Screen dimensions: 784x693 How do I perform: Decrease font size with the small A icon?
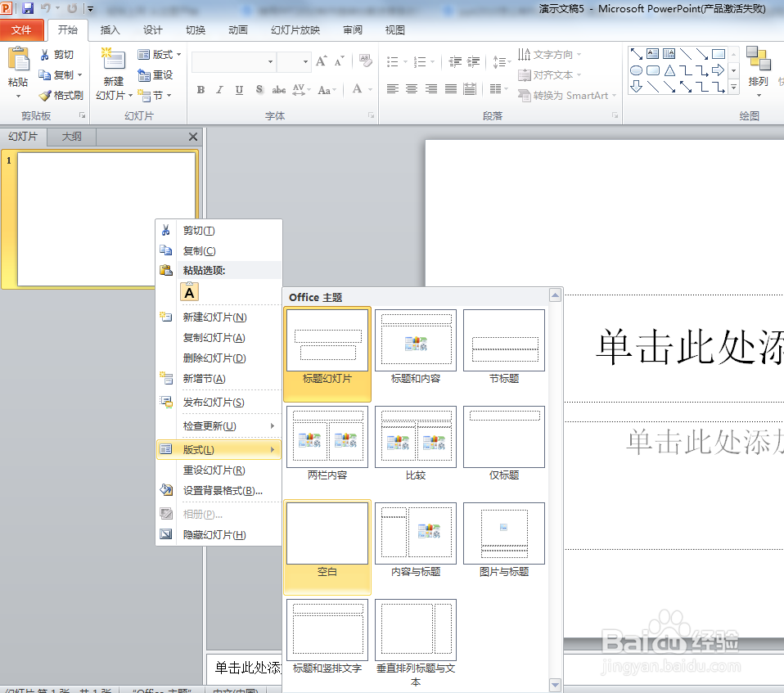click(x=340, y=61)
